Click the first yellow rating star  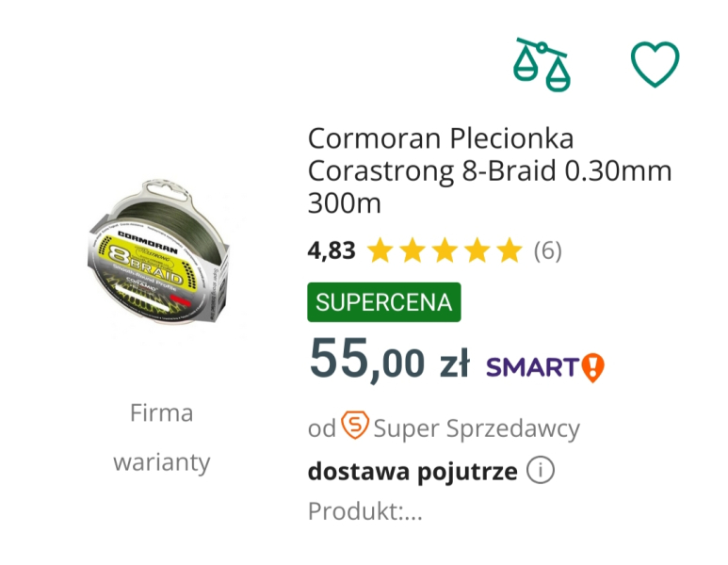point(380,250)
